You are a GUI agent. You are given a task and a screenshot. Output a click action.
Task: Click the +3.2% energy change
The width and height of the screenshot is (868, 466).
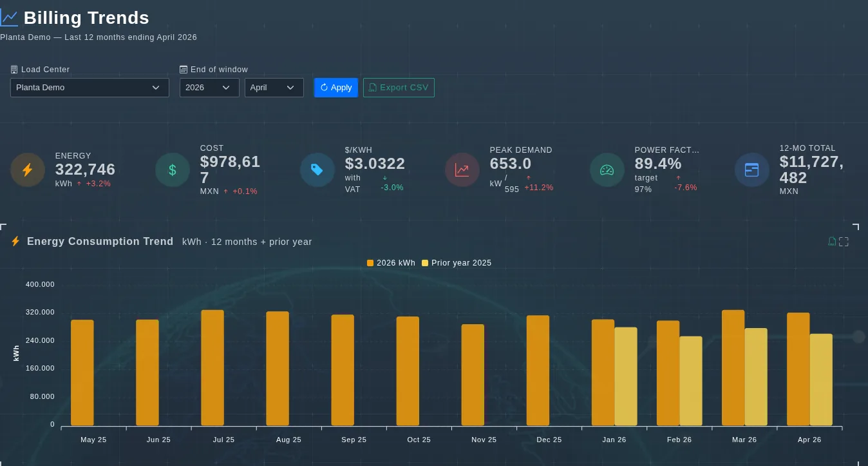pos(99,184)
